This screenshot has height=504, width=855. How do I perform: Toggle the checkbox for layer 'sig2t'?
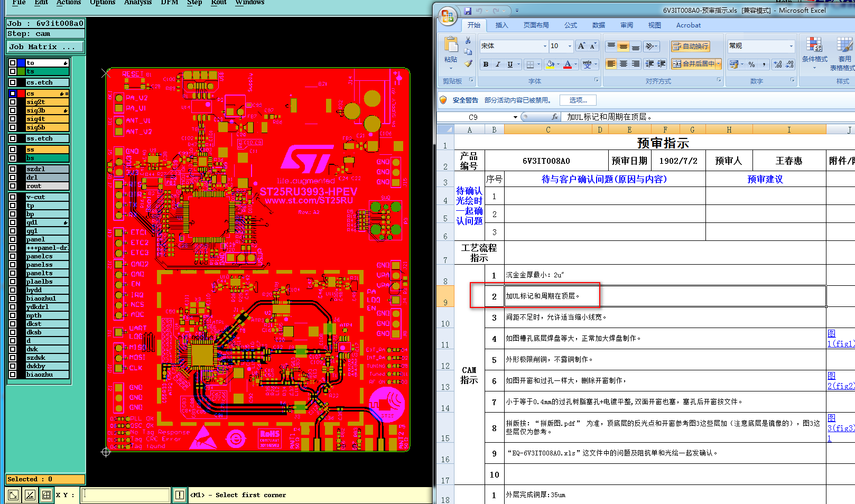(13, 102)
